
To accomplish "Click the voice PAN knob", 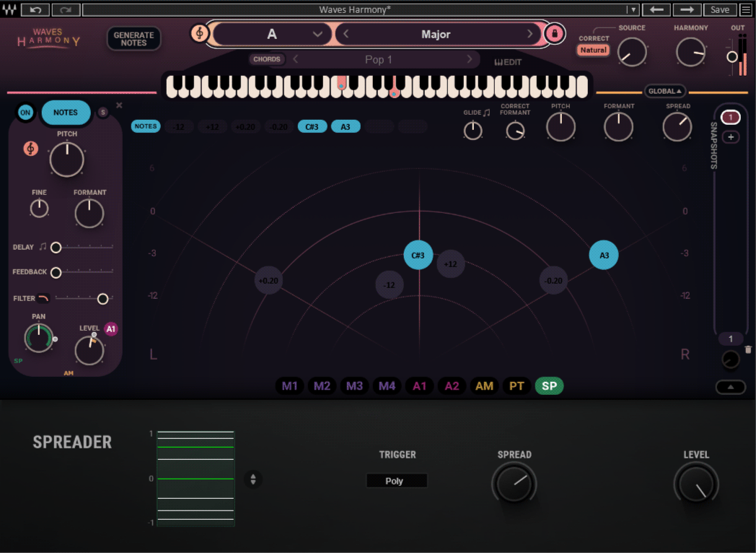I will [38, 337].
